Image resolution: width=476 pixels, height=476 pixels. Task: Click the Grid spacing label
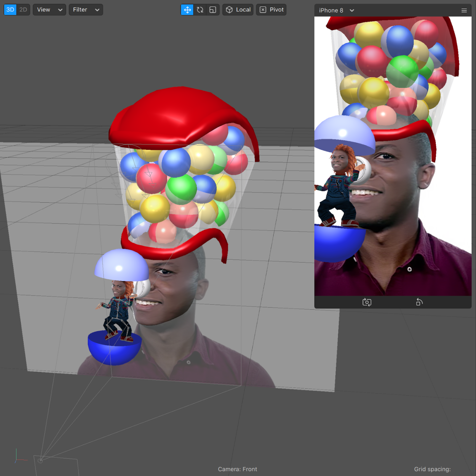coord(432,469)
